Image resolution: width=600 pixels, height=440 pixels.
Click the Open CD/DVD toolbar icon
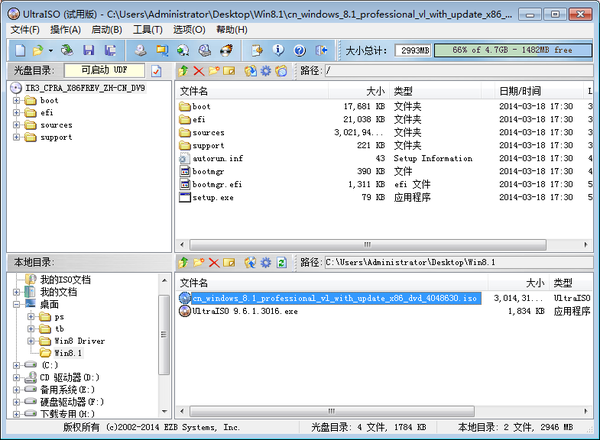[x=67, y=50]
